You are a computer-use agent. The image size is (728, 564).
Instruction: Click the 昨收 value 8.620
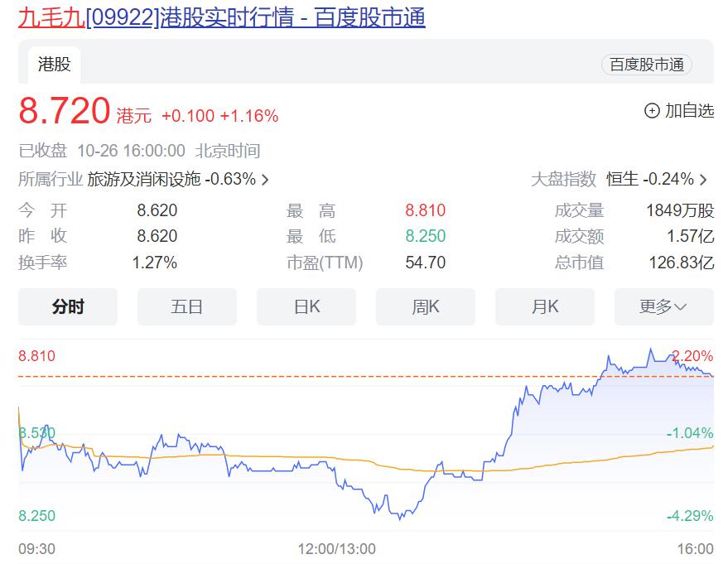[157, 236]
